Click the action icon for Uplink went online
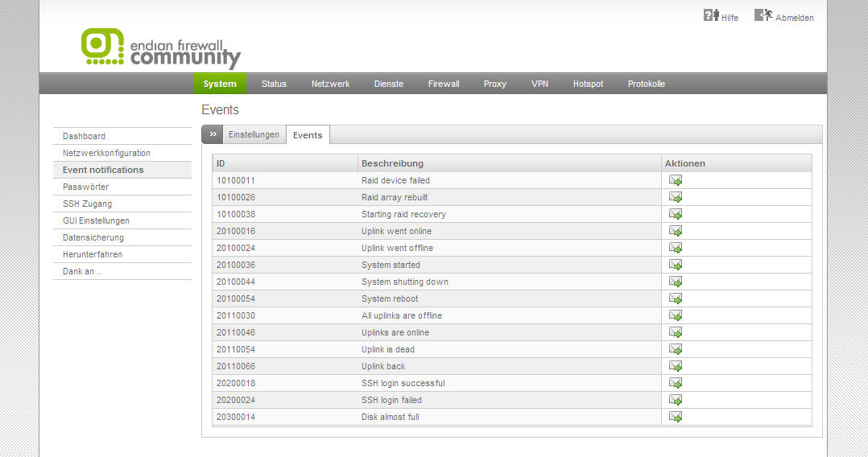This screenshot has width=868, height=457. [676, 231]
